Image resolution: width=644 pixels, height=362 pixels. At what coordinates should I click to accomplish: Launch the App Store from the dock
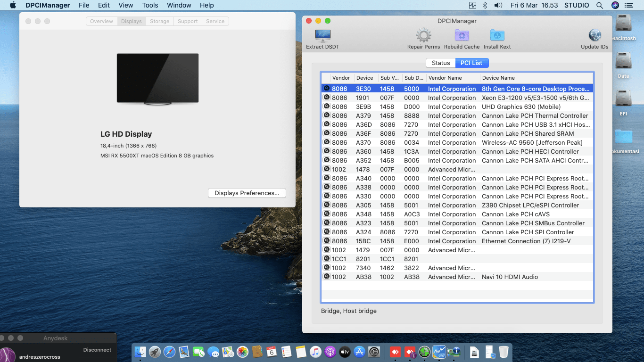(x=359, y=352)
